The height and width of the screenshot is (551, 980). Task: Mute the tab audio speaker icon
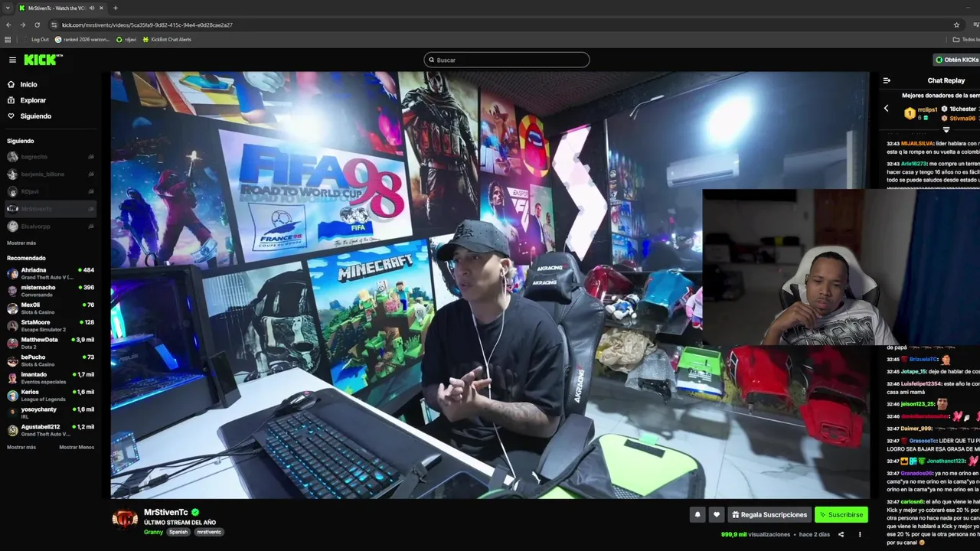[92, 8]
